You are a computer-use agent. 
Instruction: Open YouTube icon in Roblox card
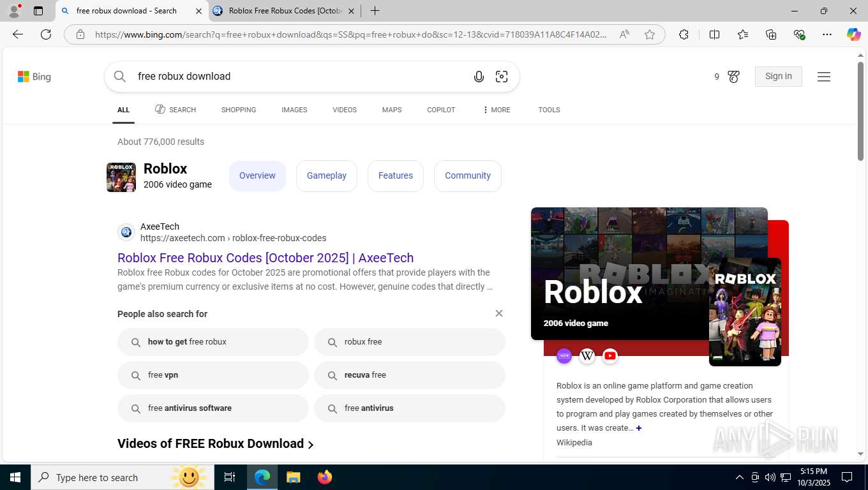[x=610, y=356]
